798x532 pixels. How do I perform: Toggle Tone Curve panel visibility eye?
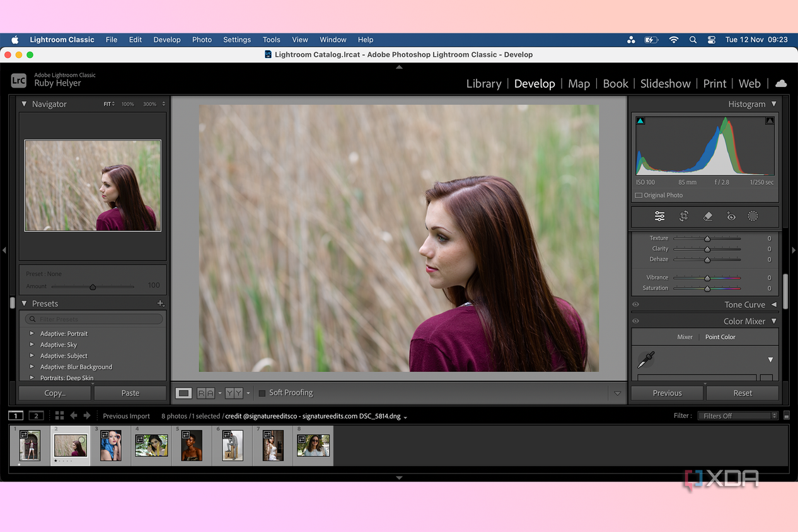(635, 304)
